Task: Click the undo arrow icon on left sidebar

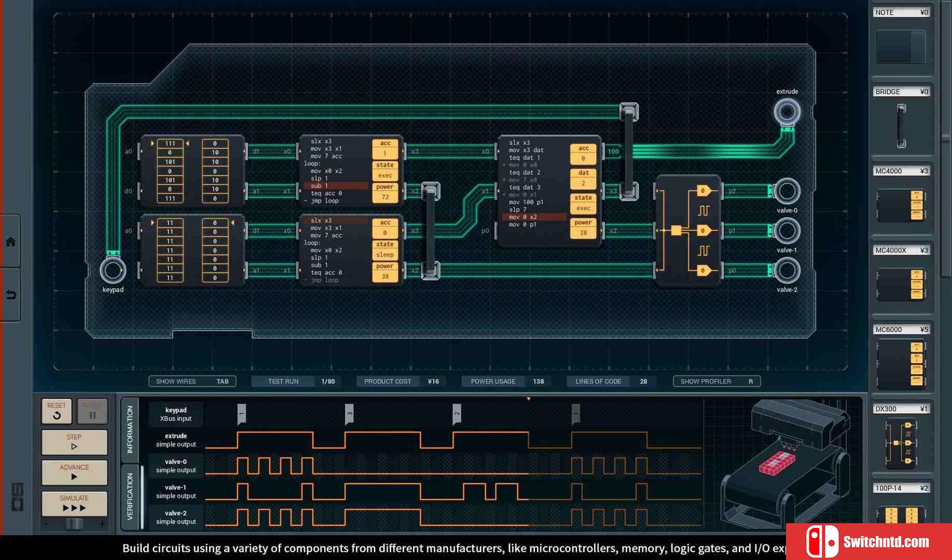Action: tap(11, 295)
